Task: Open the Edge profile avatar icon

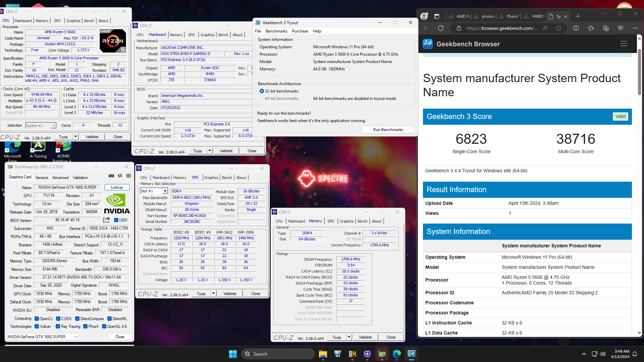Action: pos(424,16)
